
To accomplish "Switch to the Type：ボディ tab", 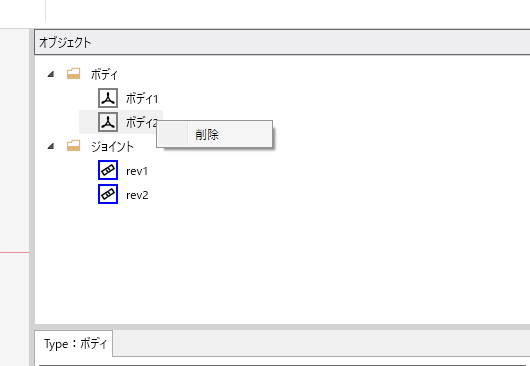I will (x=74, y=344).
